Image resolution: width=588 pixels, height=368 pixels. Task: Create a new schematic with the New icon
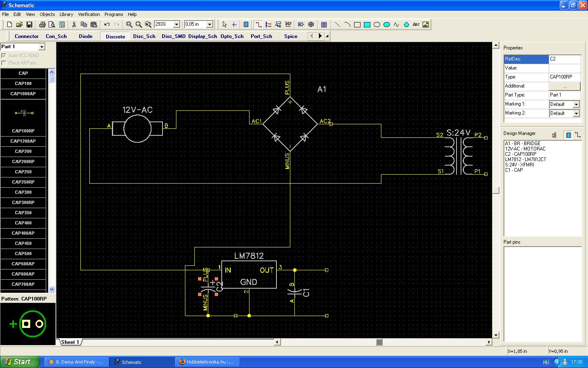tap(9, 25)
